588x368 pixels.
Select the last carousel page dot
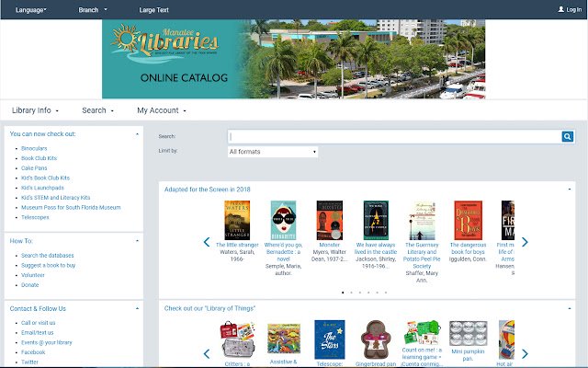pyautogui.click(x=386, y=293)
